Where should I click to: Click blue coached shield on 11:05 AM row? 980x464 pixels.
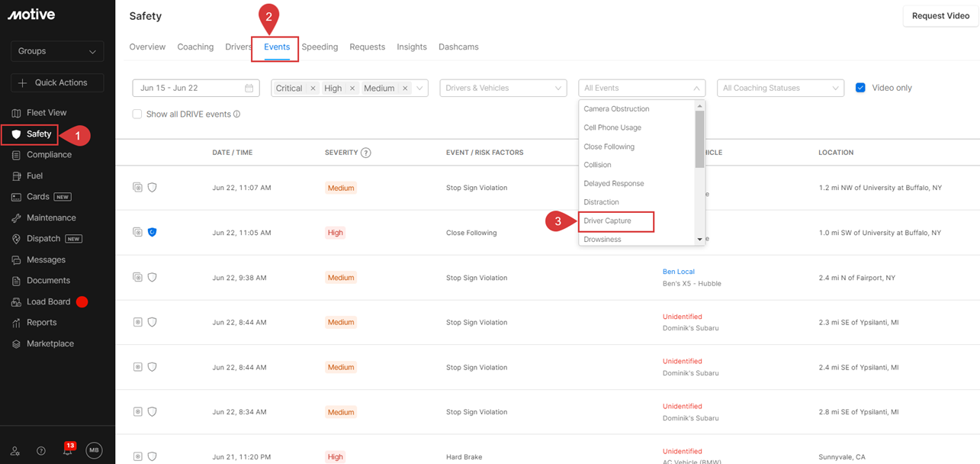point(153,233)
